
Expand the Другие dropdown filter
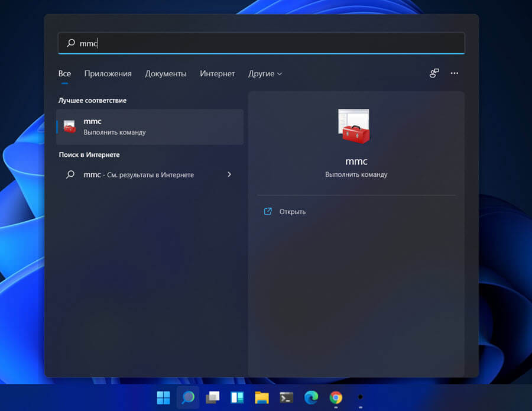click(265, 74)
